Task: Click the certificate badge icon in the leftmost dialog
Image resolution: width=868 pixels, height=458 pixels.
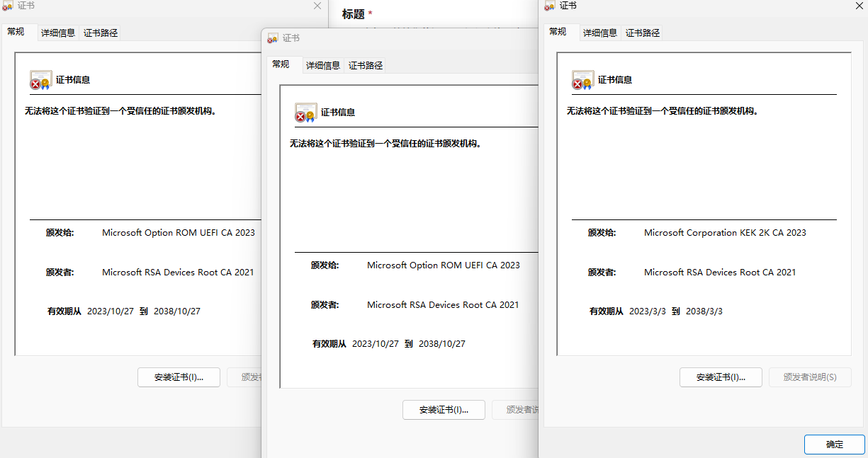Action: tap(40, 80)
